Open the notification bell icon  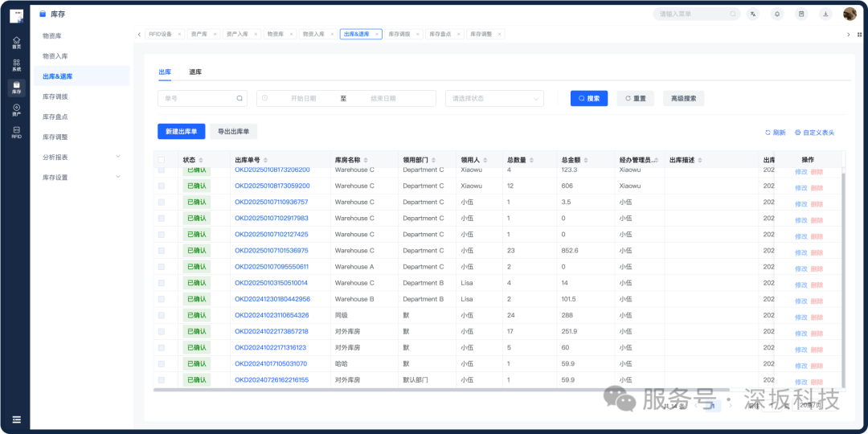pos(777,14)
